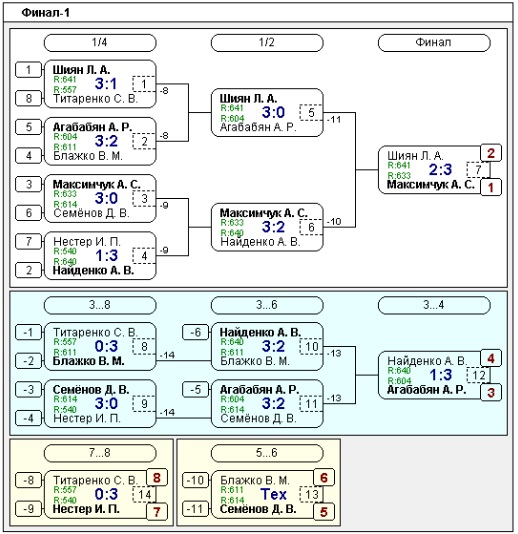Open the 3...4 placement round header

click(434, 305)
